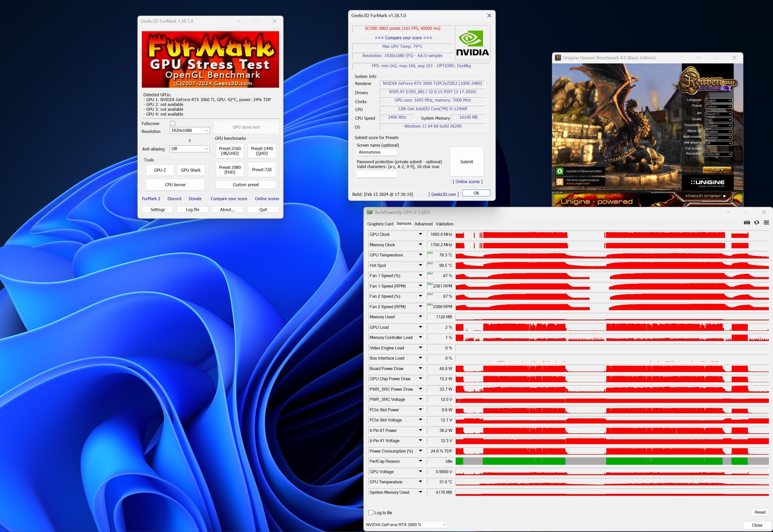773x532 pixels.
Task: Open the FurMark Log file
Action: (x=193, y=210)
